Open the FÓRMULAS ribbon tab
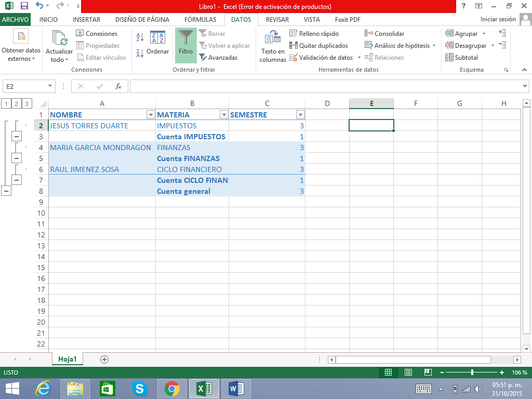The width and height of the screenshot is (532, 399). pyautogui.click(x=200, y=20)
